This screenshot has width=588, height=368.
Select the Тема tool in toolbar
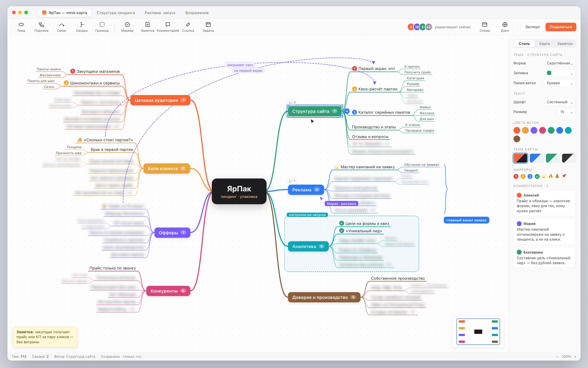[x=21, y=27]
